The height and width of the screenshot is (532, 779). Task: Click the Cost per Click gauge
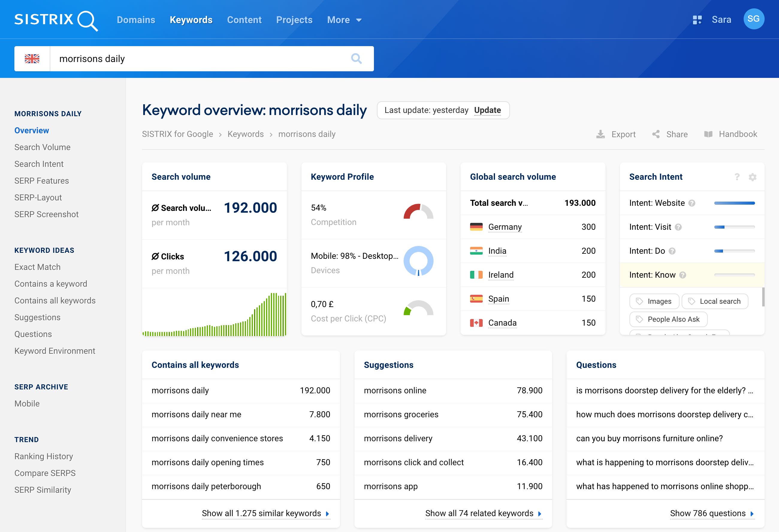coord(418,308)
